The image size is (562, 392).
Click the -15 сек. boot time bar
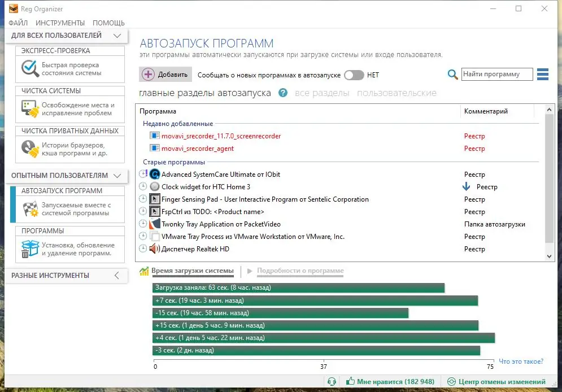tap(280, 313)
